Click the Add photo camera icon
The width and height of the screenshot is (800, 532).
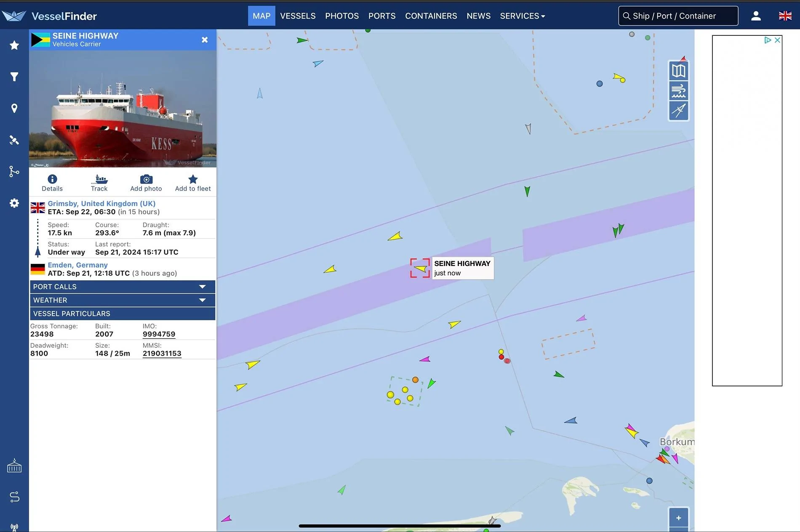(x=146, y=183)
